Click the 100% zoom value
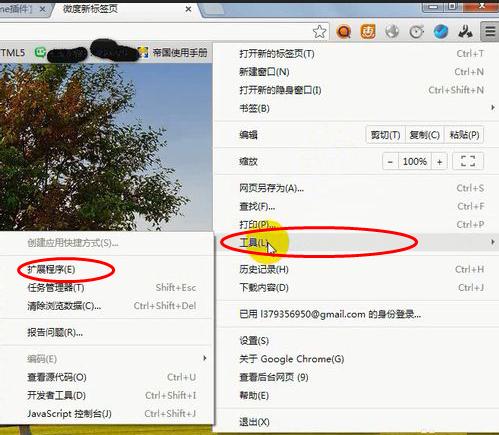The width and height of the screenshot is (499, 435). point(415,162)
